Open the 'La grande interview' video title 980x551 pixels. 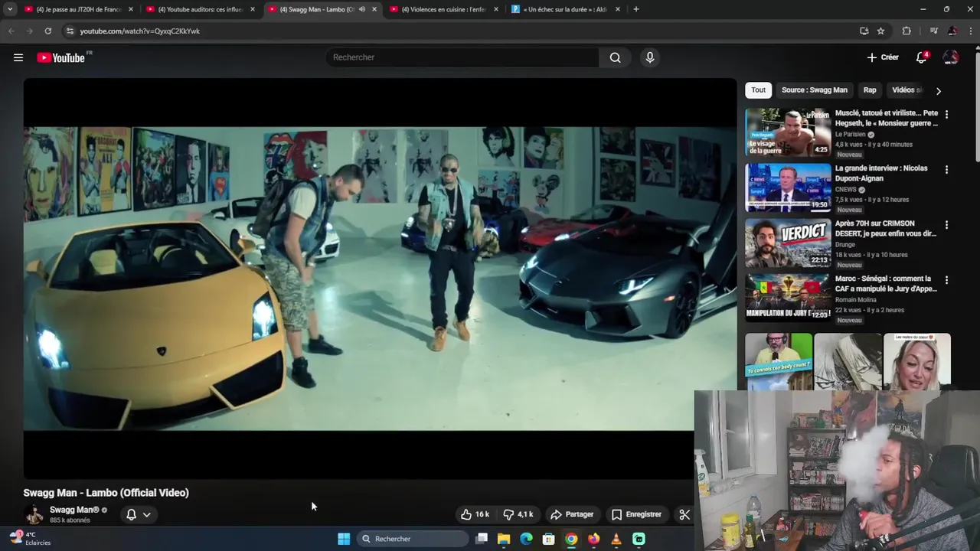click(x=881, y=173)
